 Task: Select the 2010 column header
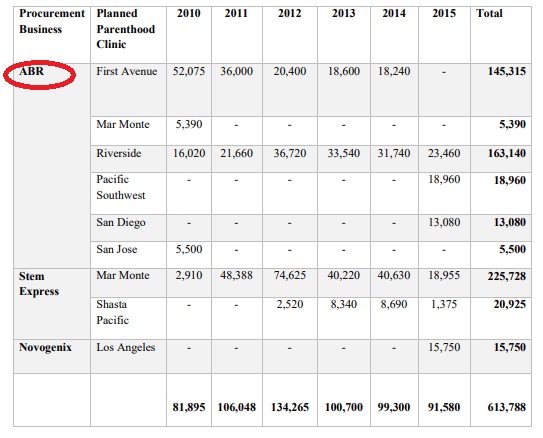coord(189,13)
